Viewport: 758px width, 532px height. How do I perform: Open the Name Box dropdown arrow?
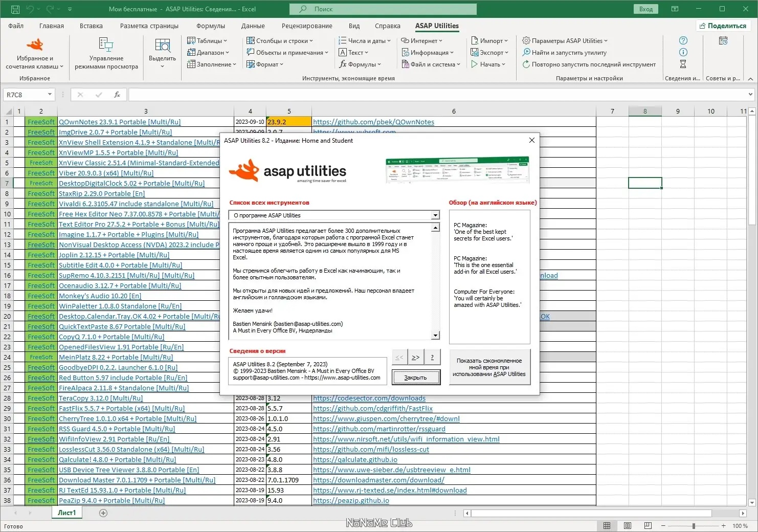click(x=50, y=94)
